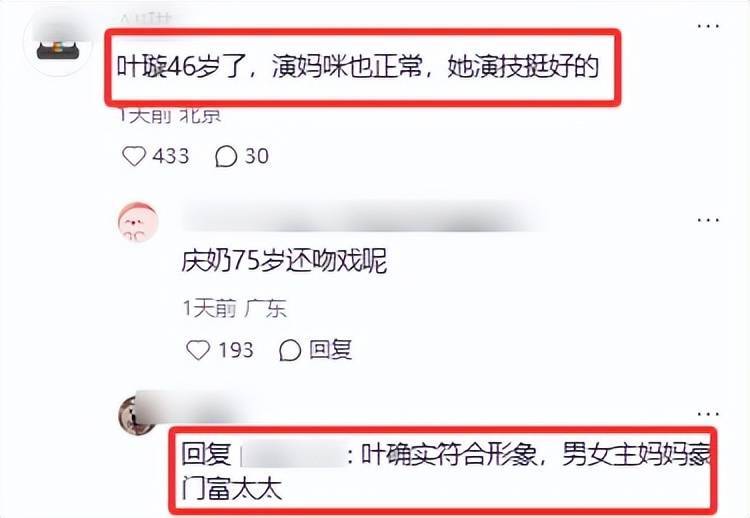The image size is (750, 518).
Task: Open the third commenter's avatar
Action: 136,415
